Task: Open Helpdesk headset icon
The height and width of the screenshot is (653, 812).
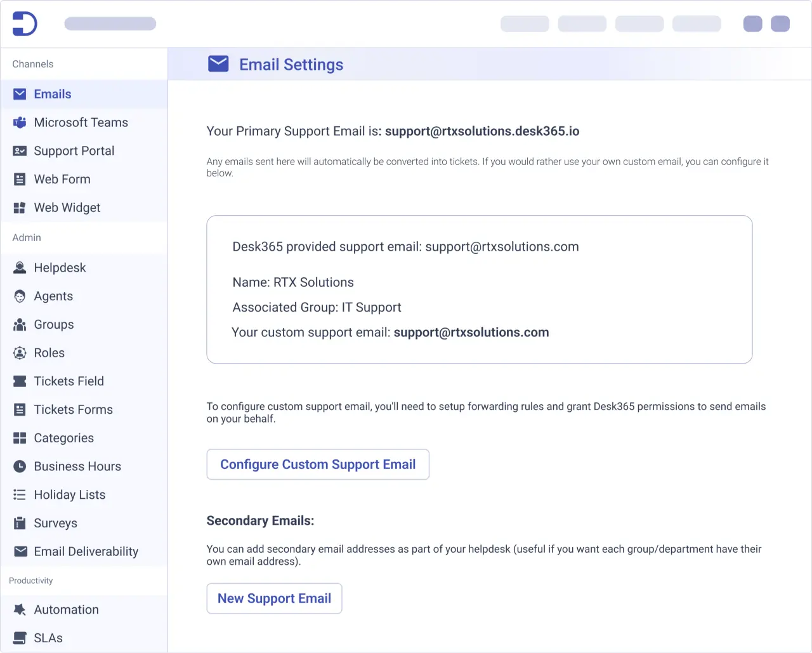Action: (20, 268)
